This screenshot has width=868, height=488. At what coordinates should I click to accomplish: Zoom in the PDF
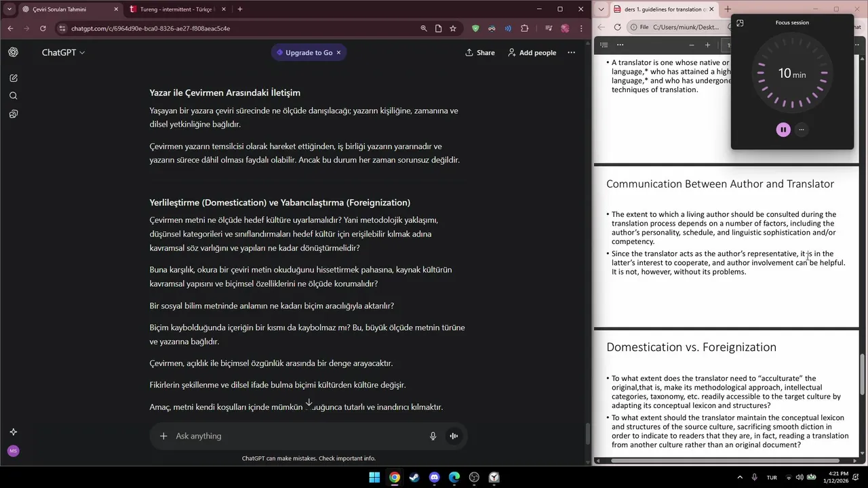(707, 45)
